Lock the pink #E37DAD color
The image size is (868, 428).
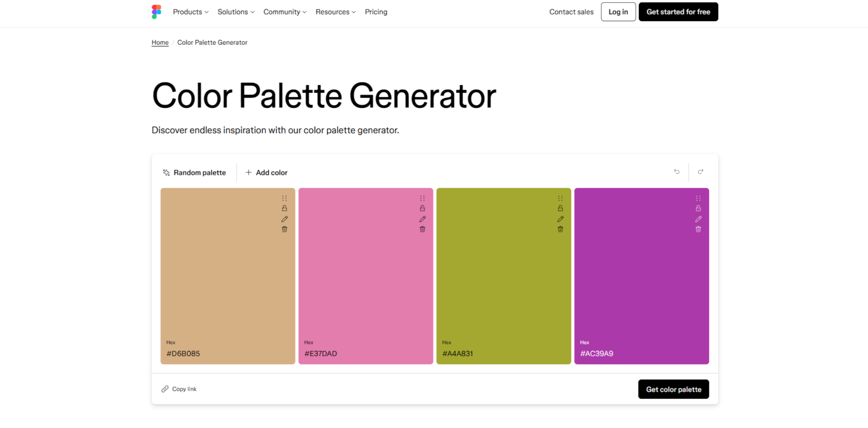tap(422, 208)
